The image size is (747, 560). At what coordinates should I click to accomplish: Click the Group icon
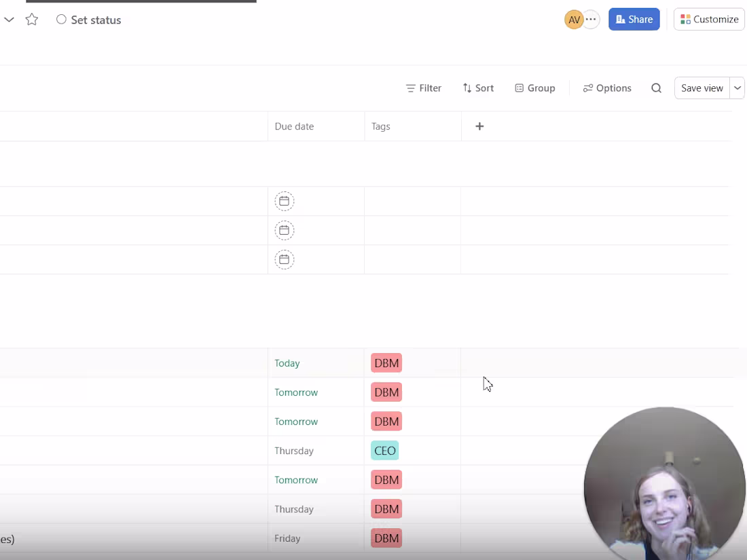[534, 88]
